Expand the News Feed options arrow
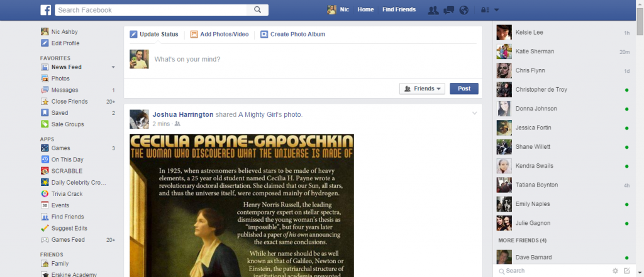 click(113, 67)
